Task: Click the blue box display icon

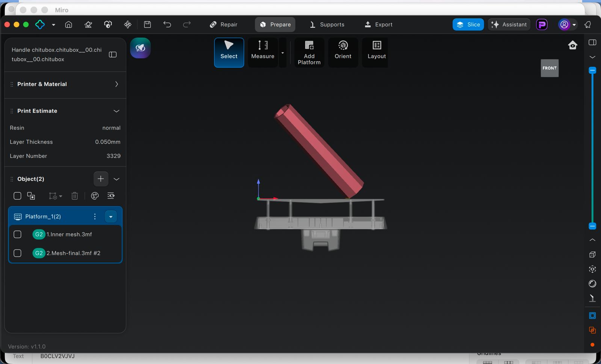Action: (x=592, y=316)
